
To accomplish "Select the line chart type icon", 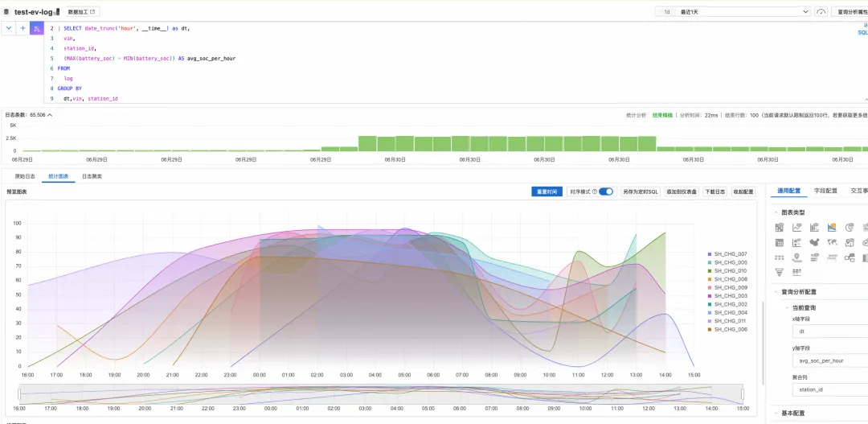I will [796, 227].
